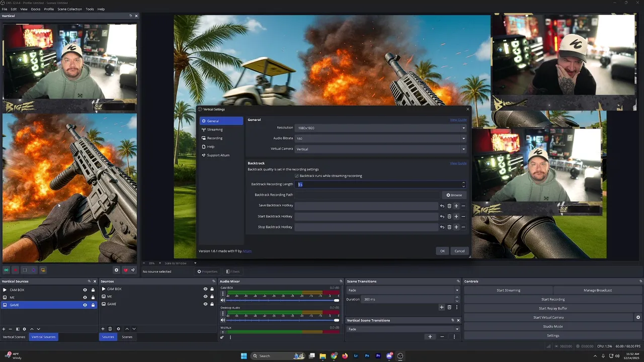Image resolution: width=644 pixels, height=362 pixels.
Task: Open the Audio Bitrate dropdown
Action: click(380, 138)
